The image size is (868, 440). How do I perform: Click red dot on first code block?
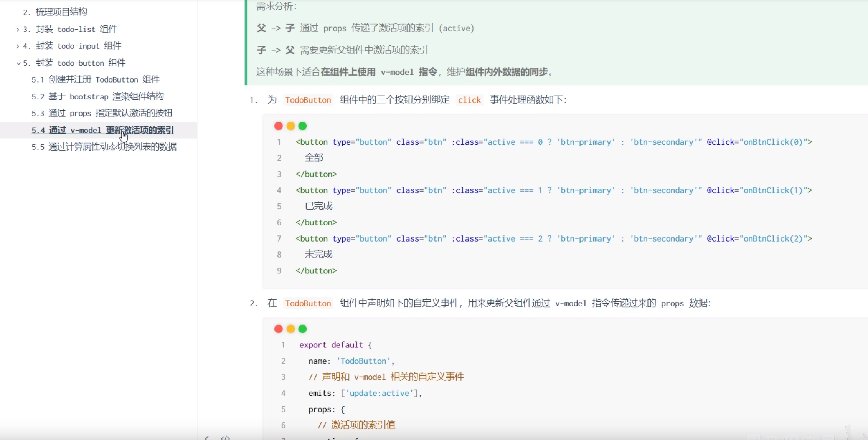[x=279, y=126]
